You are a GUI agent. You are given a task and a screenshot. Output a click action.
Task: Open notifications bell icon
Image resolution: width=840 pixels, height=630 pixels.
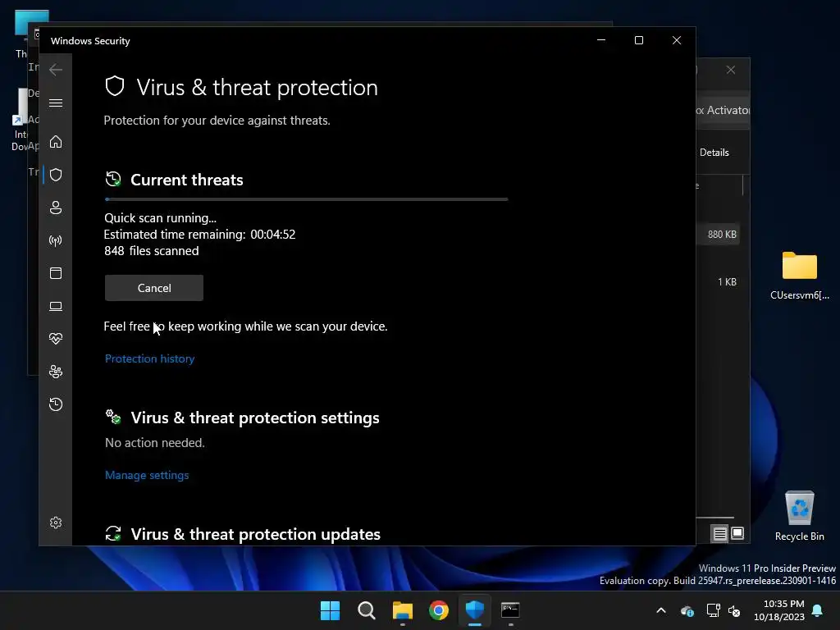tap(818, 610)
